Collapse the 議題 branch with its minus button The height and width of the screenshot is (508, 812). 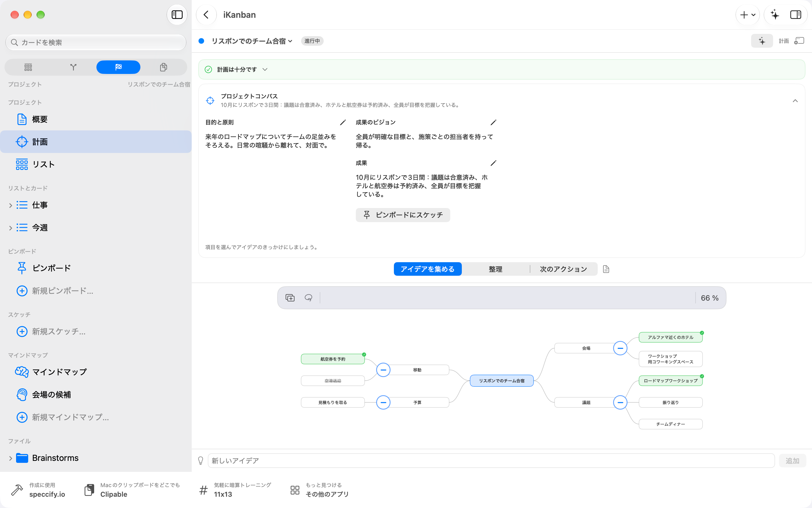point(620,402)
